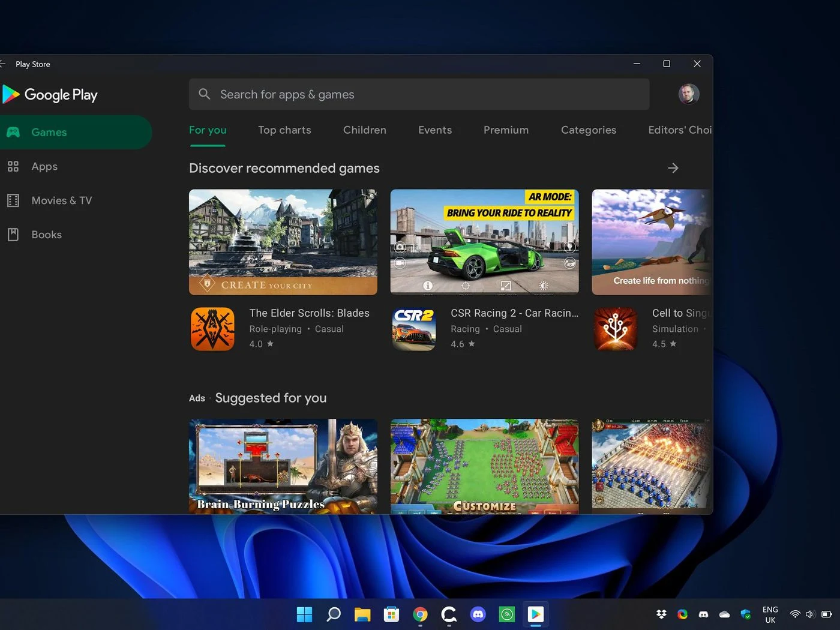Click in the Search for apps & games field
Image resolution: width=840 pixels, height=630 pixels.
point(419,94)
